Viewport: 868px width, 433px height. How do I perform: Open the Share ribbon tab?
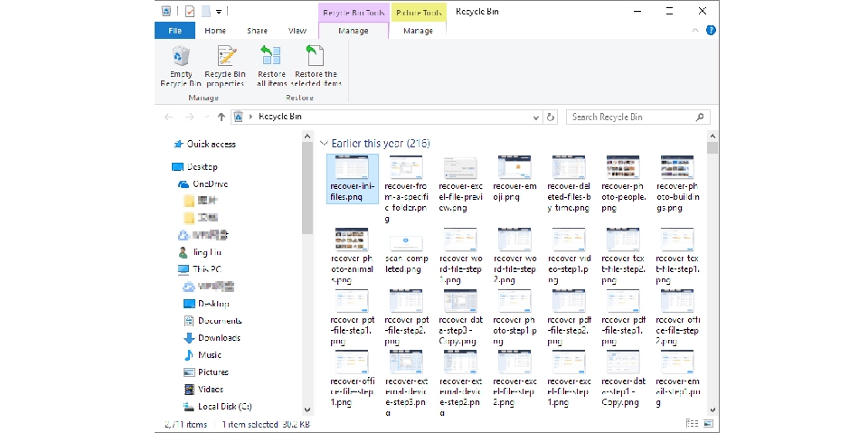click(x=257, y=31)
